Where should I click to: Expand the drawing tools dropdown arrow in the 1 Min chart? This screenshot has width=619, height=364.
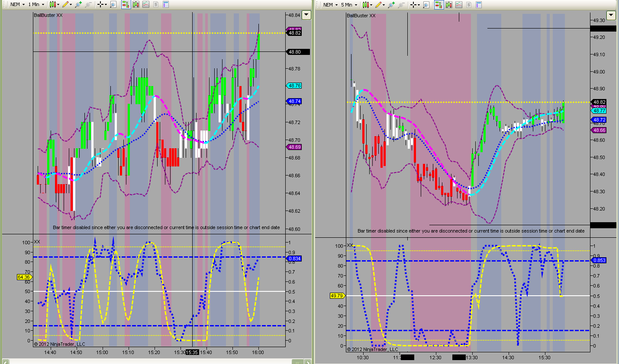click(x=71, y=4)
